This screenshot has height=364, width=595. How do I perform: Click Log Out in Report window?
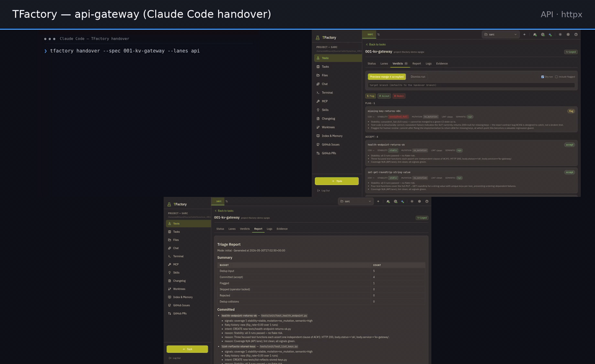[175, 358]
